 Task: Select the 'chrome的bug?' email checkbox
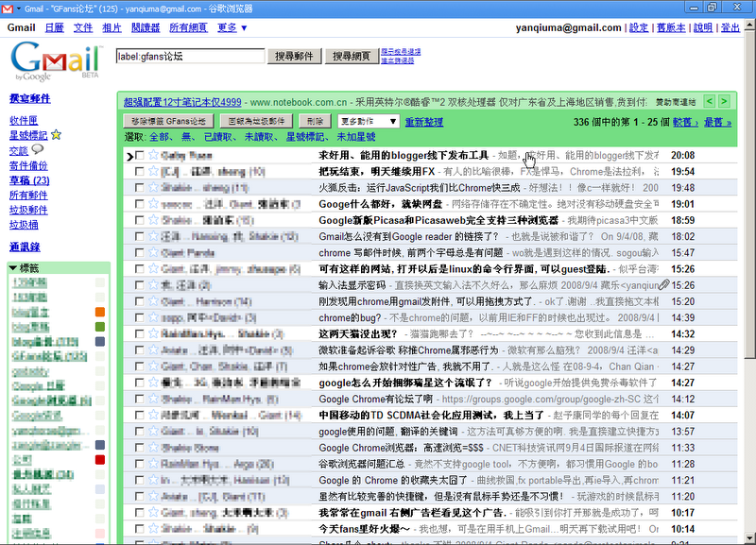[x=139, y=318]
